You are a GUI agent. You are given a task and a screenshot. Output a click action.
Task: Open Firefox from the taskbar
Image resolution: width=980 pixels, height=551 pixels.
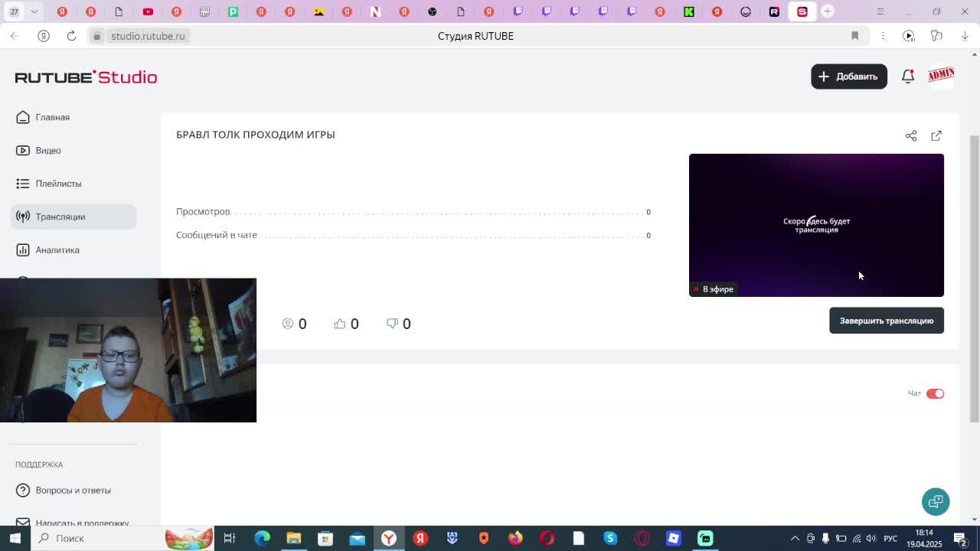coord(515,538)
